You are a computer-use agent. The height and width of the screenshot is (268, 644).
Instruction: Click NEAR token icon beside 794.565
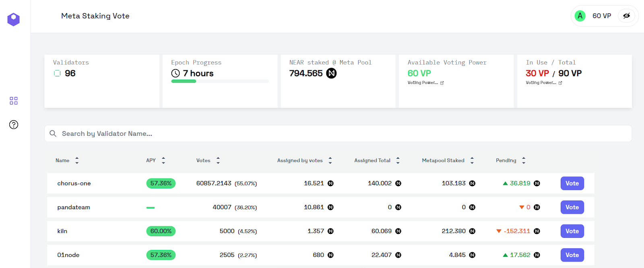[x=331, y=74]
